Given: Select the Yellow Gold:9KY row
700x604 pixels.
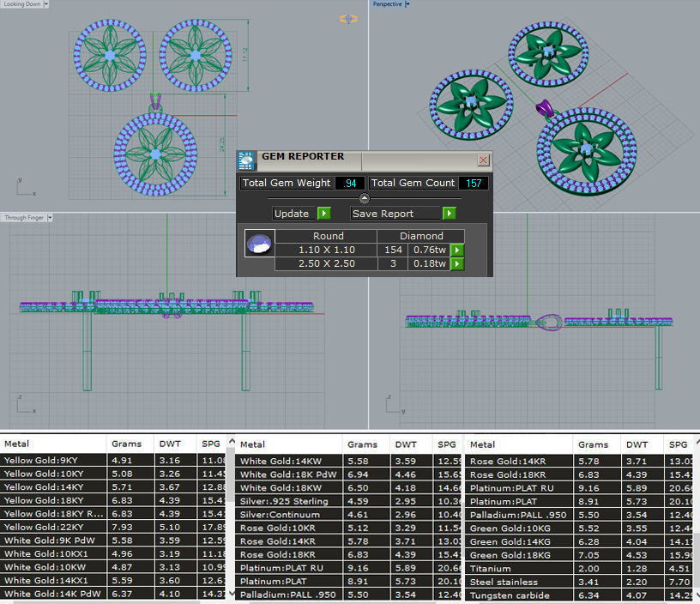Looking at the screenshot, I should click(x=112, y=460).
